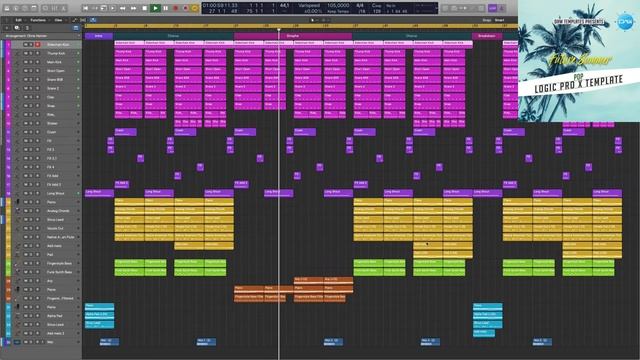Select the Alpha Pad track header

pyautogui.click(x=47, y=316)
